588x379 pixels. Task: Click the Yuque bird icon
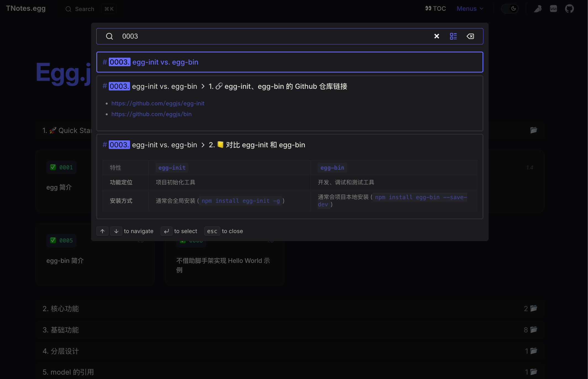click(537, 9)
